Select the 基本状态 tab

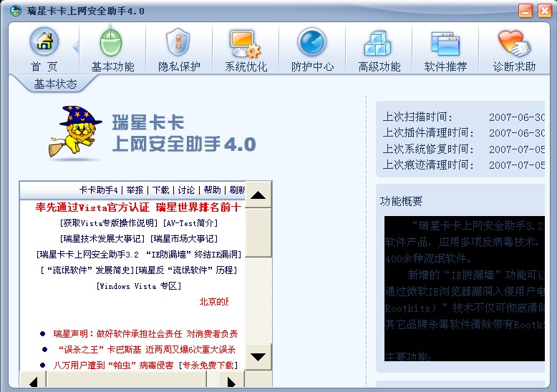[55, 84]
